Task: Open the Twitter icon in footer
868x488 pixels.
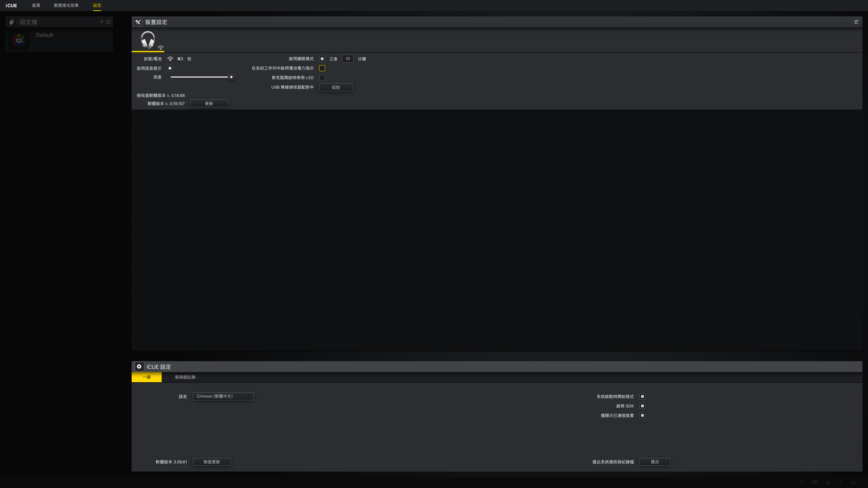Action: (x=828, y=483)
